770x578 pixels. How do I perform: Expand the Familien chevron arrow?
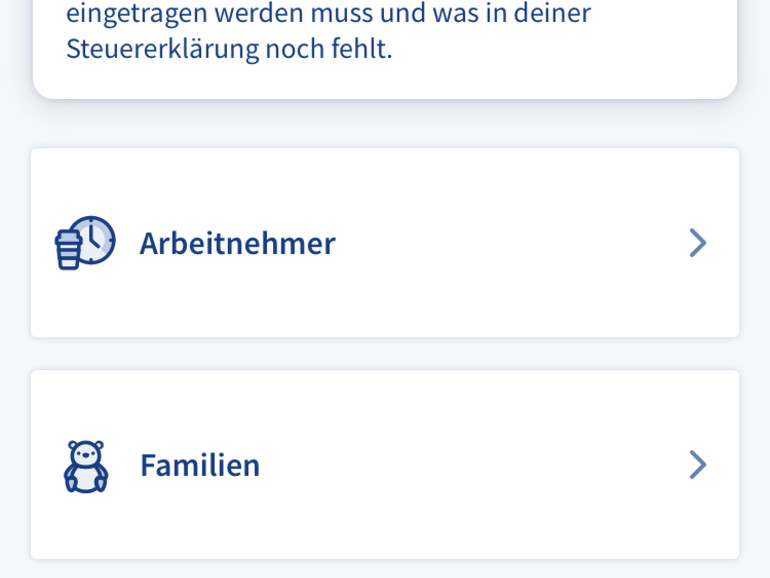click(697, 465)
